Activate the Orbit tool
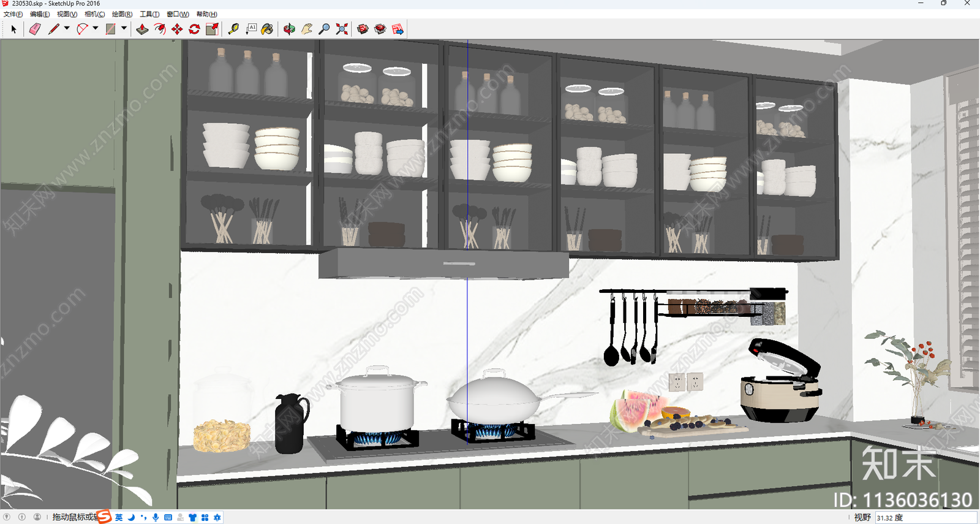Image resolution: width=980 pixels, height=524 pixels. [x=289, y=29]
